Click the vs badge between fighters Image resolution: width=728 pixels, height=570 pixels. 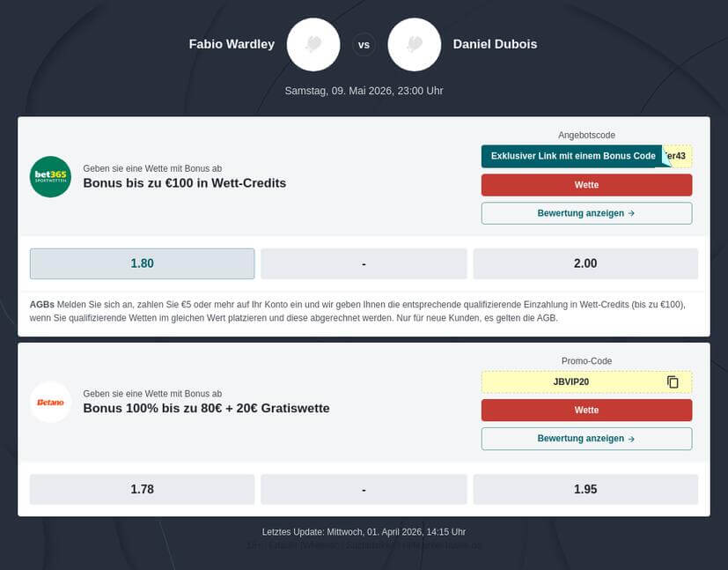pos(364,44)
